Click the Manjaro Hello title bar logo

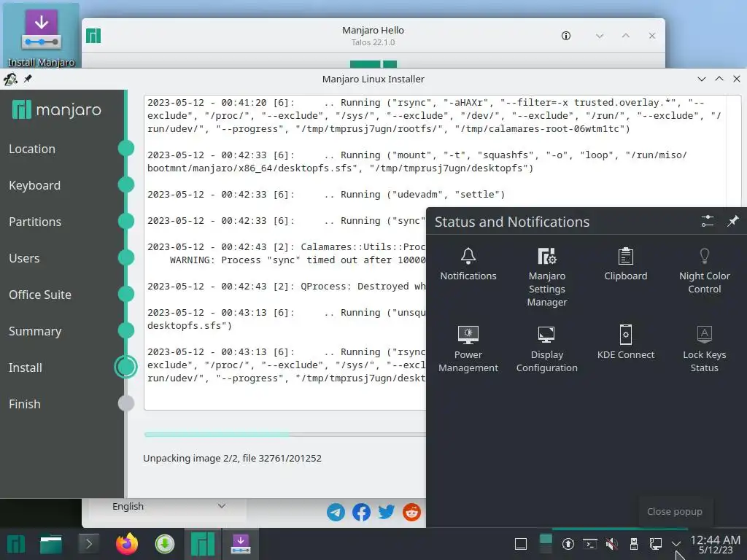coord(93,36)
